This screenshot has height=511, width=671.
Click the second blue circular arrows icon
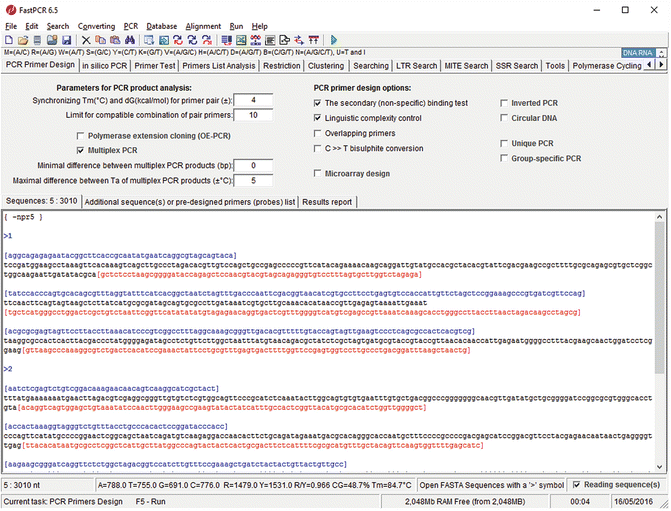click(193, 40)
